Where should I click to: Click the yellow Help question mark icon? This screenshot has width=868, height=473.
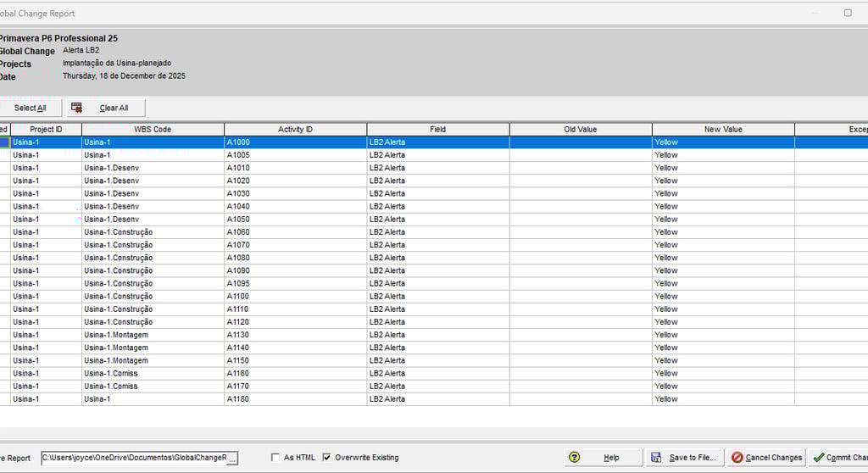point(574,457)
